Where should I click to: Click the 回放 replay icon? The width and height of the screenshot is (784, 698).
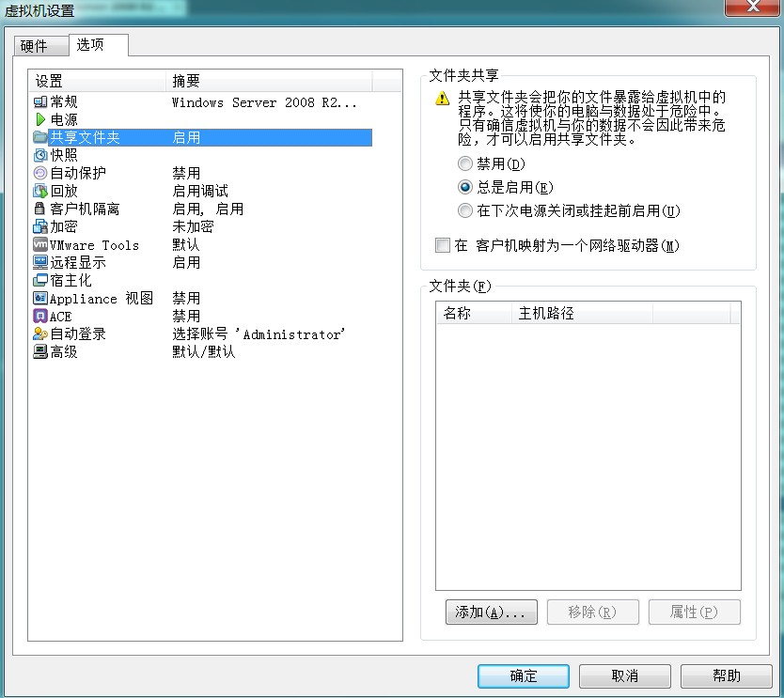[x=40, y=191]
